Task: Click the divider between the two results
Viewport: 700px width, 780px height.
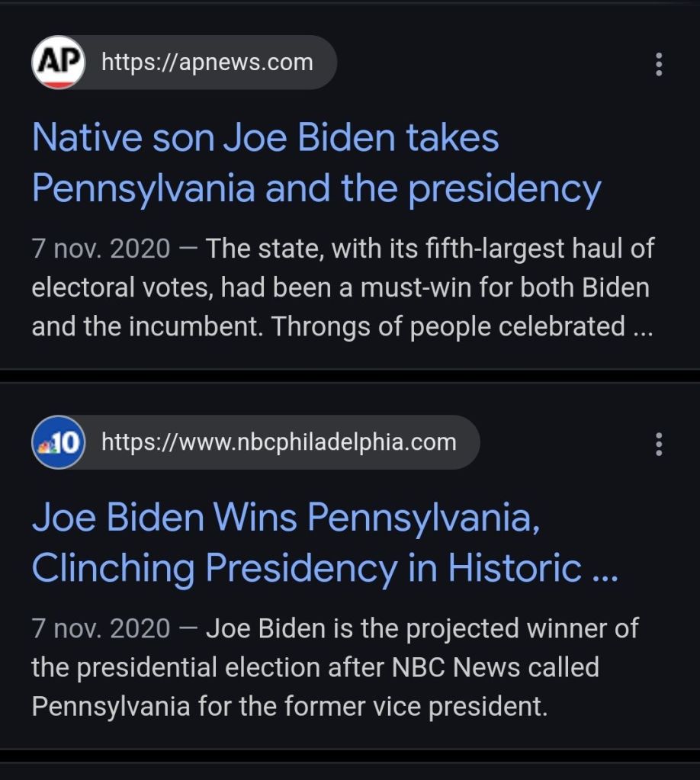Action: coord(350,376)
